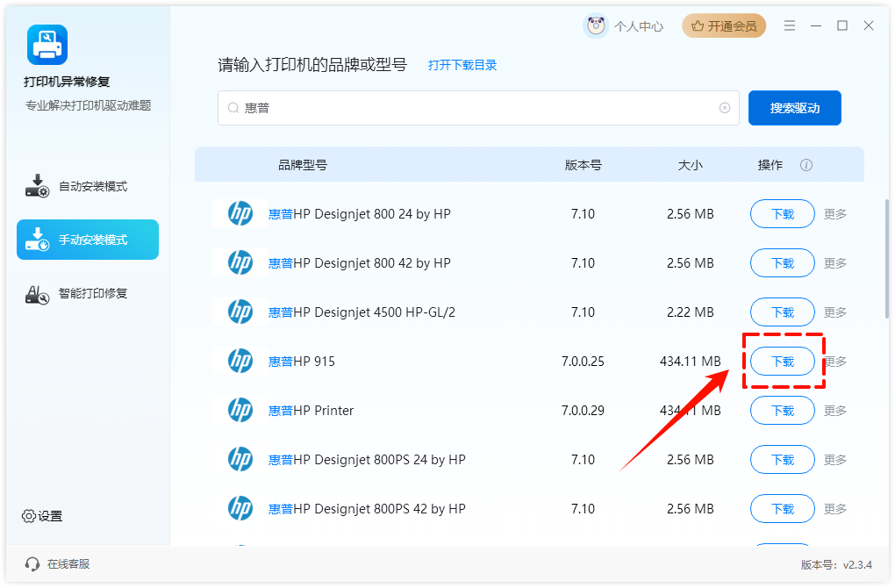Open the user avatar icon
Image resolution: width=895 pixels, height=588 pixels.
(596, 25)
